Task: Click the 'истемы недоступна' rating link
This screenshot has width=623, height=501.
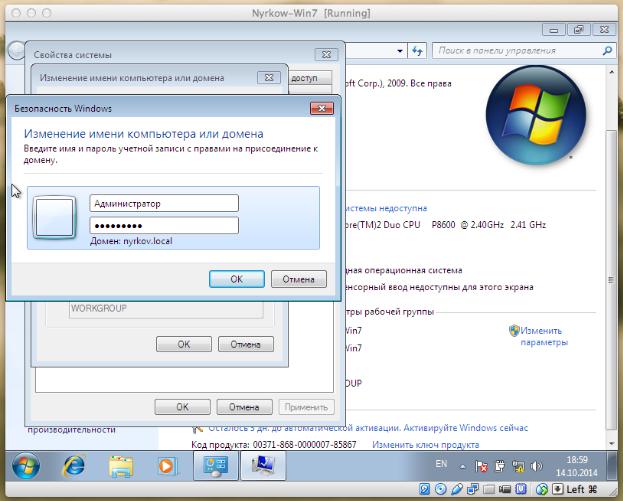Action: tap(386, 208)
